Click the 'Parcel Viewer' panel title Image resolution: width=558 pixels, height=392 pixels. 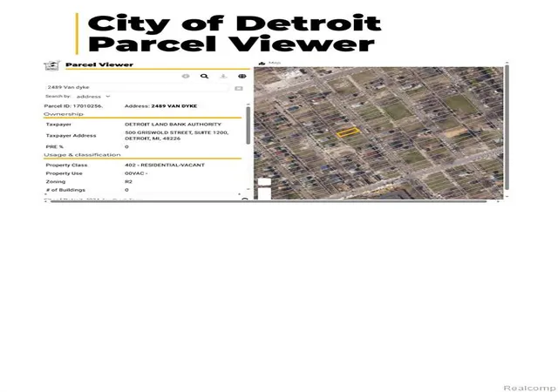click(x=99, y=64)
